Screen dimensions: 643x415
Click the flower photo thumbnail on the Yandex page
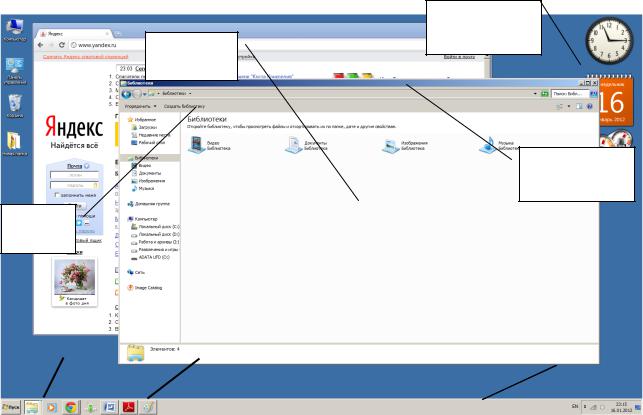coord(74,277)
